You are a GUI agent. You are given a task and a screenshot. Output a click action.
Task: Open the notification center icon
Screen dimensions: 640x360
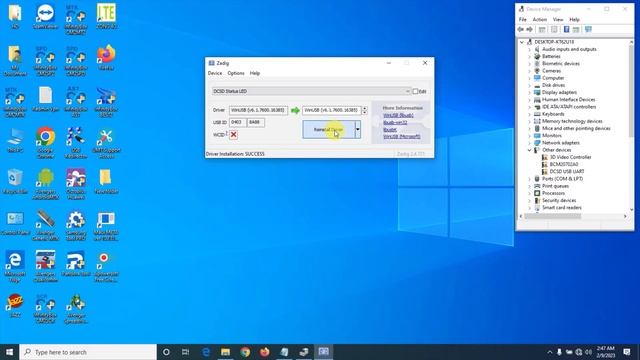627,352
